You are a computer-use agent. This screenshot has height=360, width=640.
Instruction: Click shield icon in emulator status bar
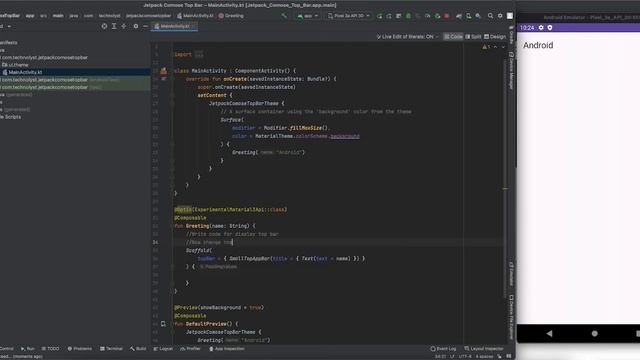point(550,28)
